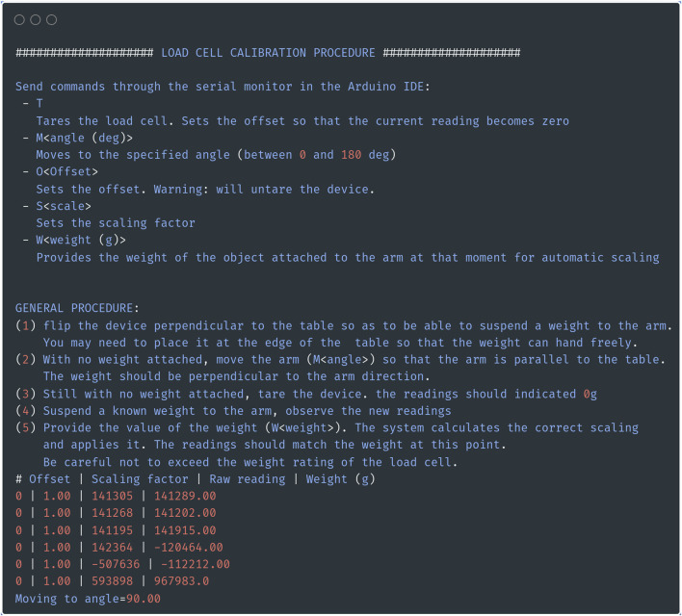Screen dimensions: 682x616
Task: Click the third window control circle
Action: click(51, 20)
